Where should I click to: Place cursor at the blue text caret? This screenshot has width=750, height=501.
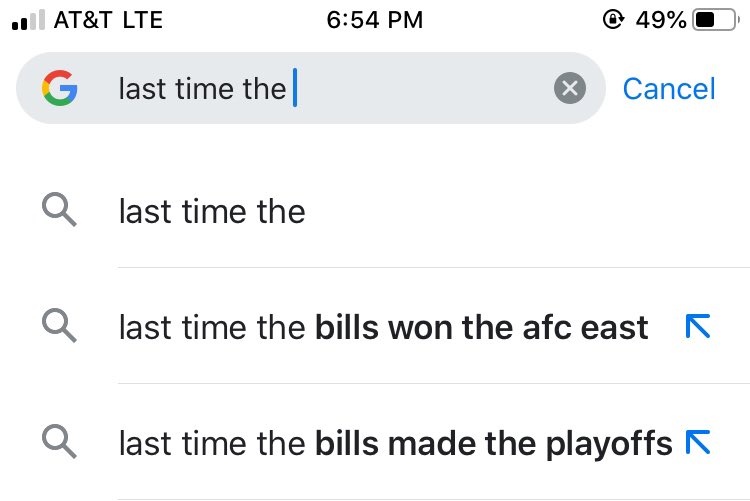click(295, 88)
